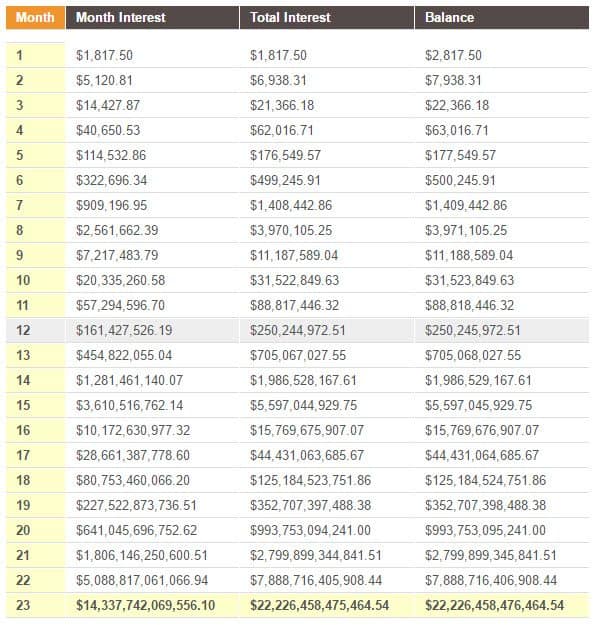Select the month 1 row label

coord(19,55)
